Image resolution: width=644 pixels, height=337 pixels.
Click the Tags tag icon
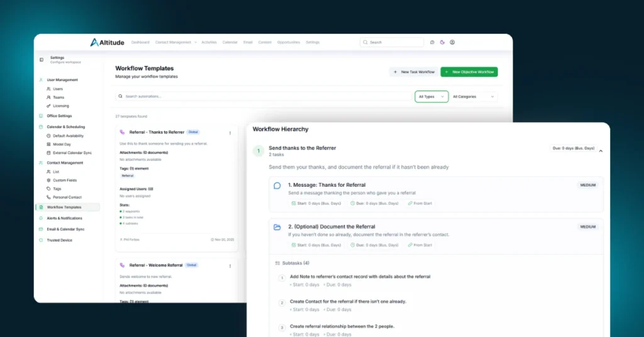[x=48, y=189]
